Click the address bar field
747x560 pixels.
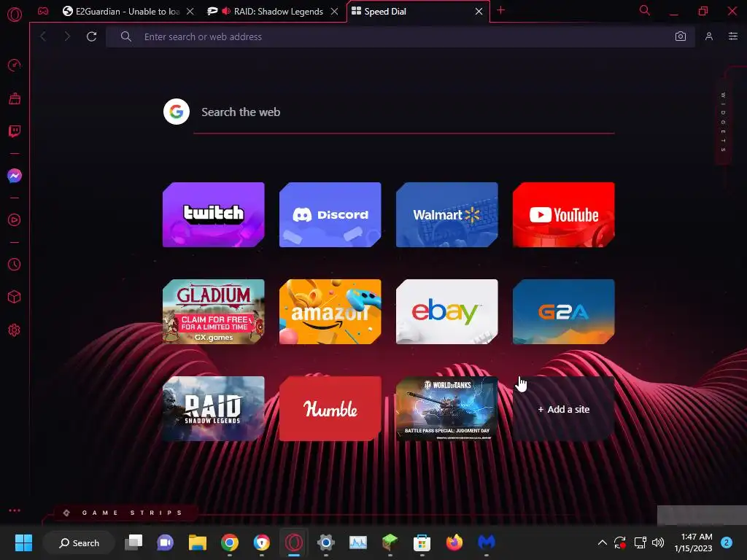pyautogui.click(x=400, y=36)
